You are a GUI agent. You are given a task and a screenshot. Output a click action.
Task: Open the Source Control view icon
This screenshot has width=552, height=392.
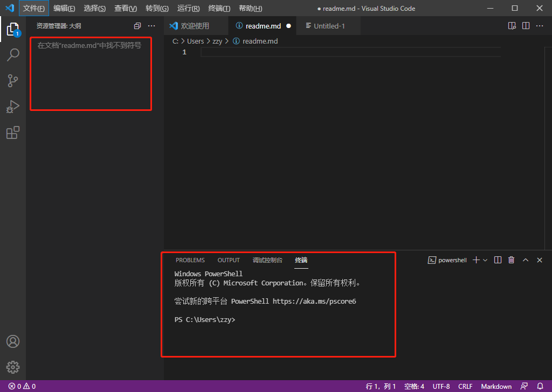[13, 81]
